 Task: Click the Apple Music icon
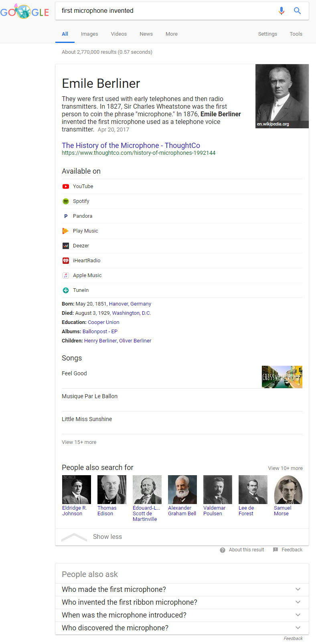tap(66, 275)
